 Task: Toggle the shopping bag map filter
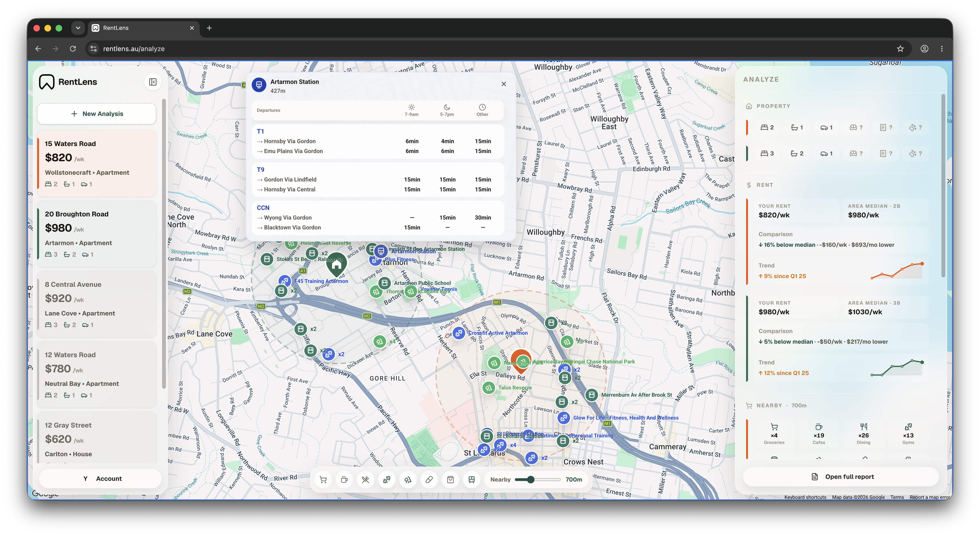coord(450,480)
